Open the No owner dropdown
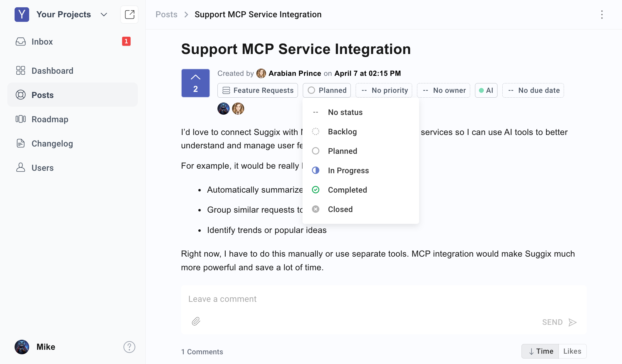Image resolution: width=622 pixels, height=364 pixels. 443,90
